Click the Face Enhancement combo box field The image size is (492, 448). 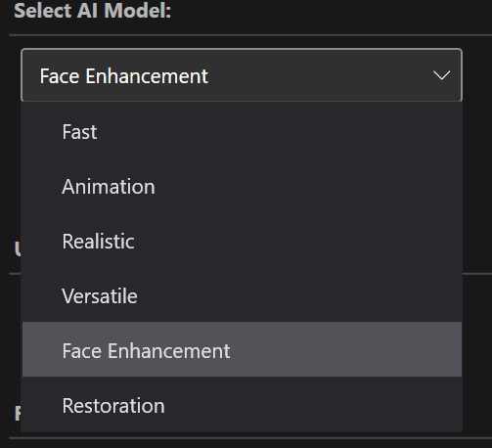pyautogui.click(x=242, y=75)
